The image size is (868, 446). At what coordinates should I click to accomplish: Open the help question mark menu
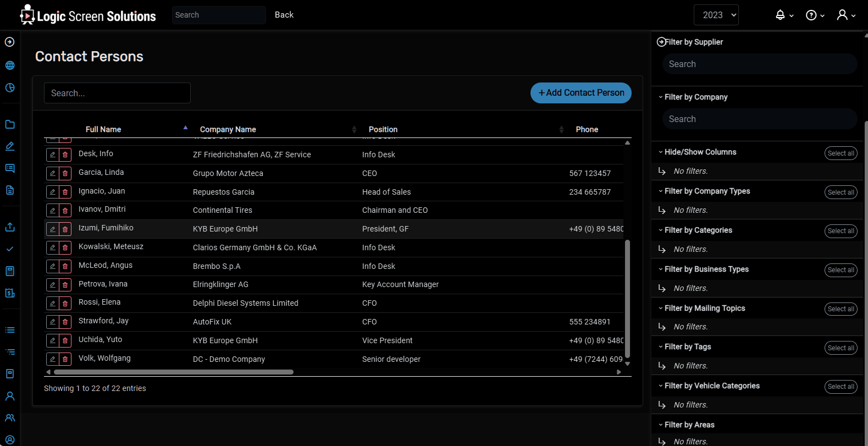(x=815, y=15)
